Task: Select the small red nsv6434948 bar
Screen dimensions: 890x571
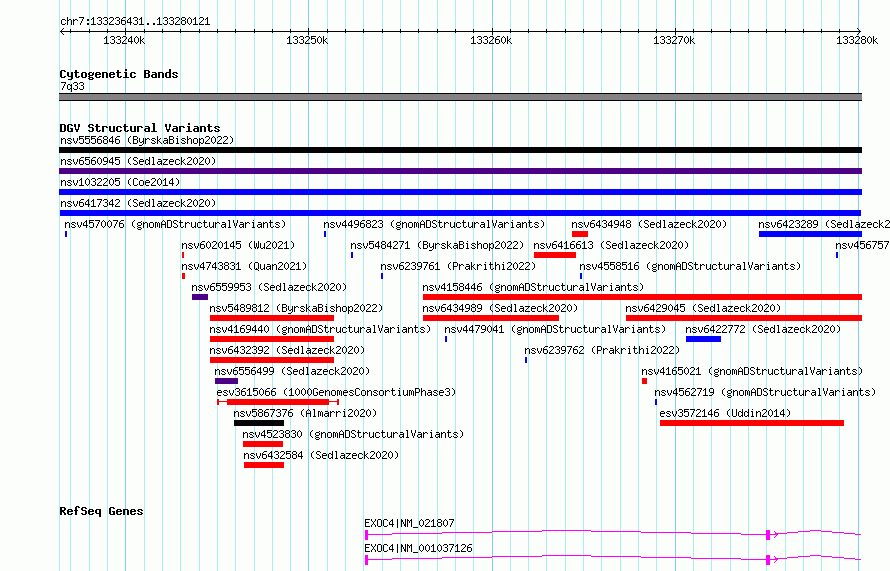Action: coord(580,234)
